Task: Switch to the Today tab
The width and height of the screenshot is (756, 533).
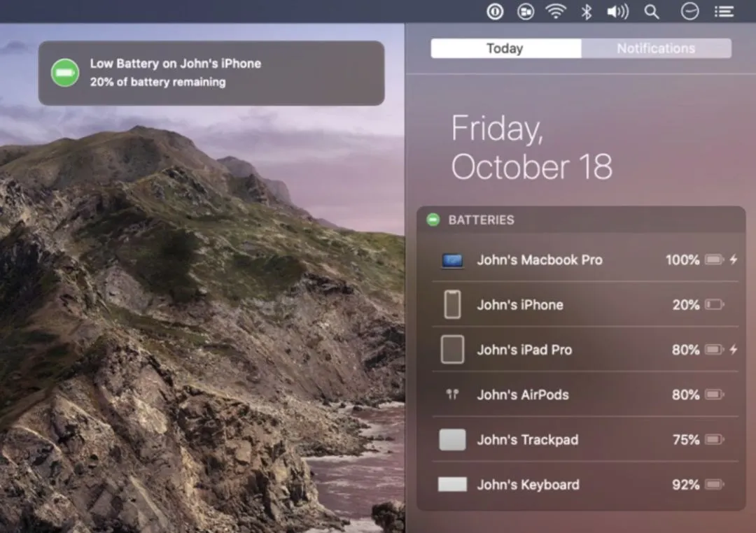Action: pos(505,48)
